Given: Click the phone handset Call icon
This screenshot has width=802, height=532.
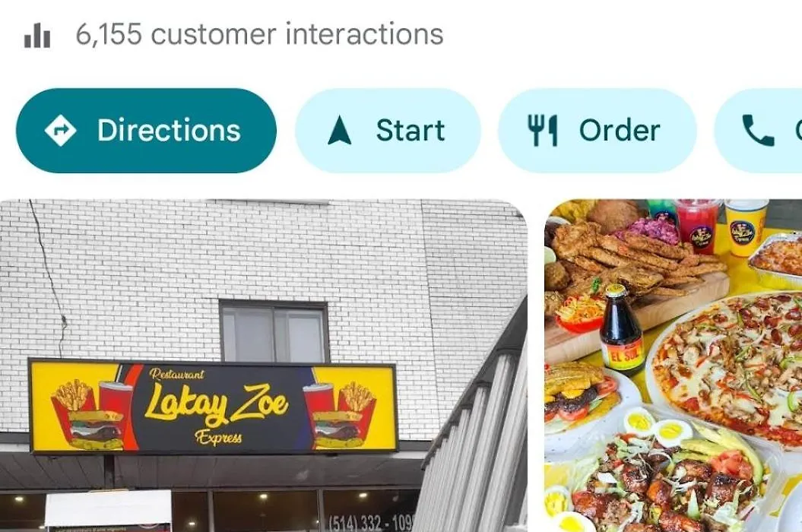Looking at the screenshot, I should point(757,131).
